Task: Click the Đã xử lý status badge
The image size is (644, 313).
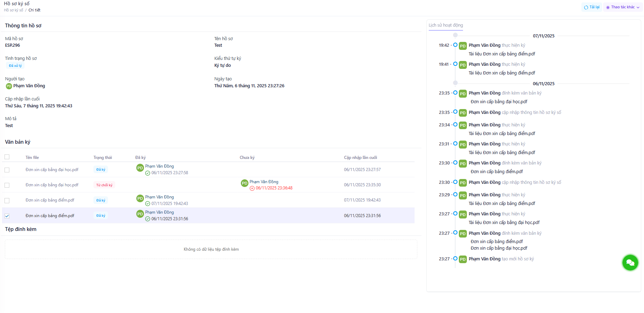Action: (15, 66)
